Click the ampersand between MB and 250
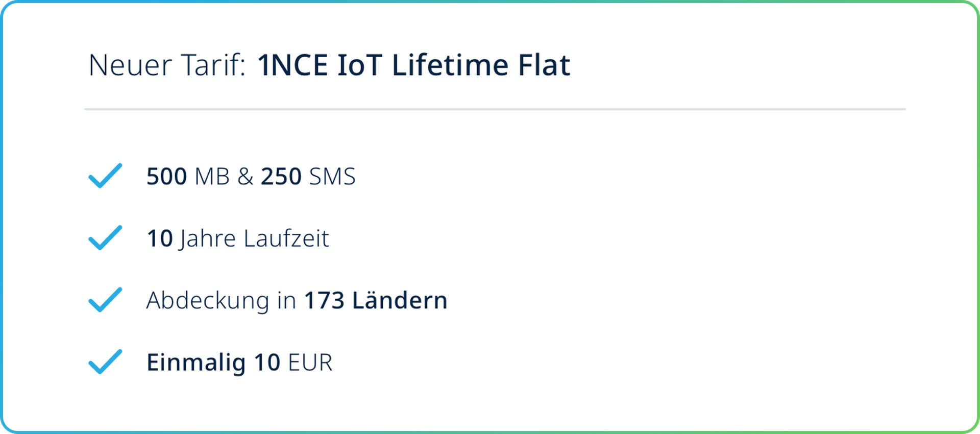This screenshot has width=980, height=434. pyautogui.click(x=245, y=177)
